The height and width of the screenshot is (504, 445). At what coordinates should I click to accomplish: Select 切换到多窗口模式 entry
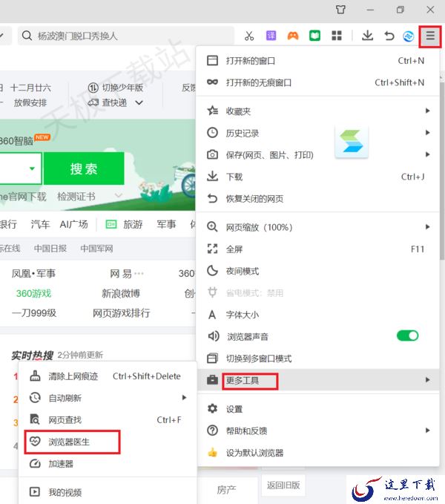pyautogui.click(x=317, y=359)
